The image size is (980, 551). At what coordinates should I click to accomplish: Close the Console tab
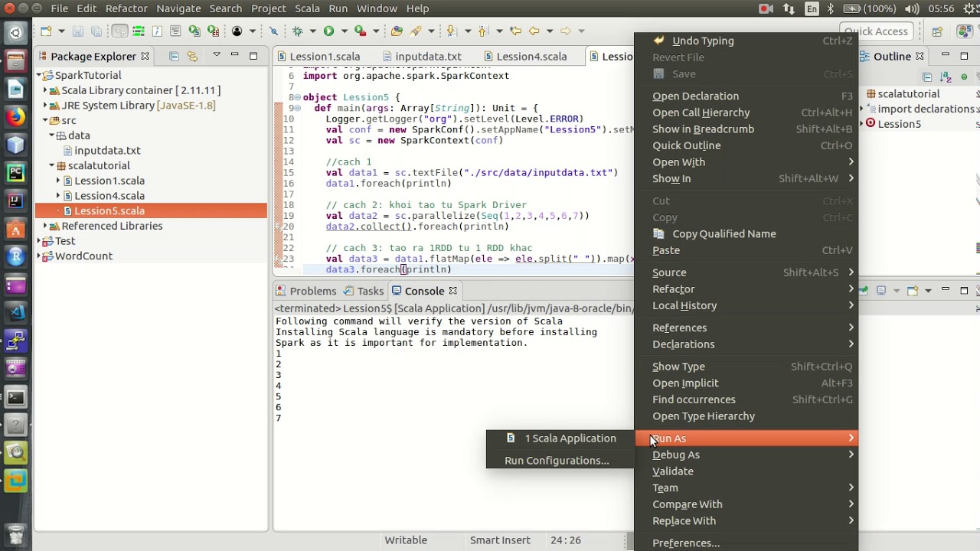pos(452,291)
